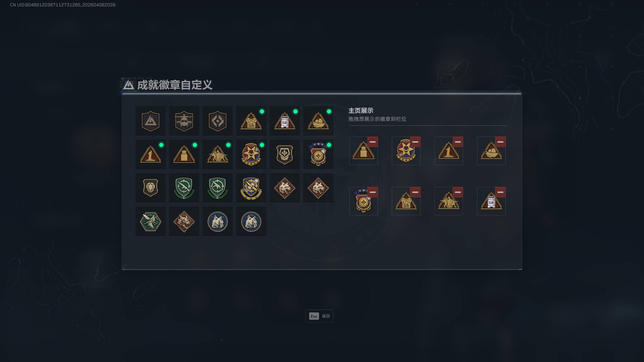Click the S8 triangle badge in the grid

(285, 121)
